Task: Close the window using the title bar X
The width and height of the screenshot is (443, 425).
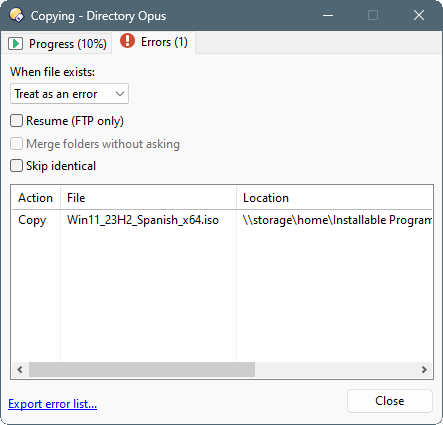Action: point(419,15)
